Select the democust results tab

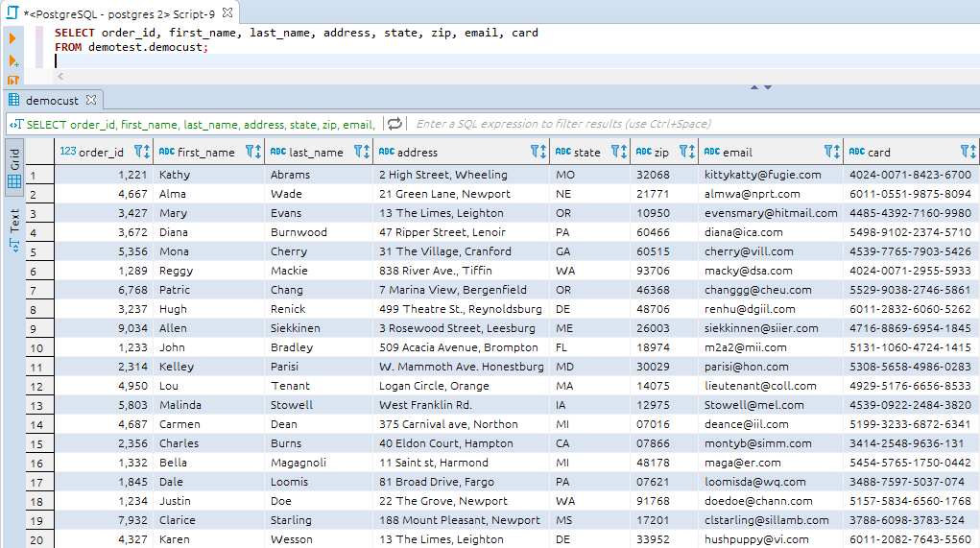(x=51, y=100)
